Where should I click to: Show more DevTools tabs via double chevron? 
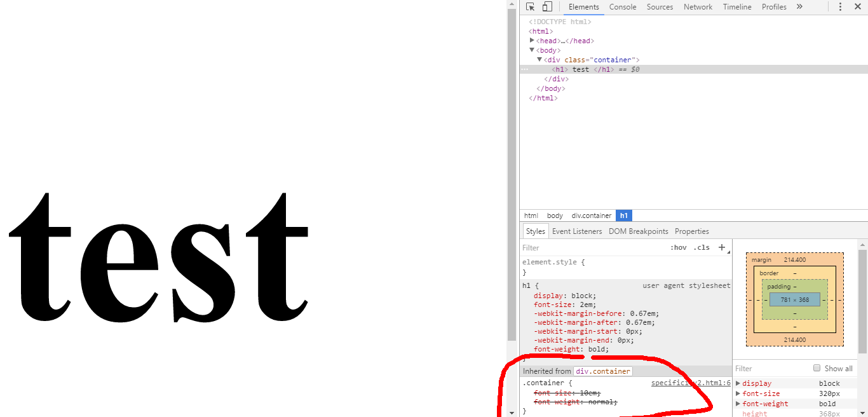point(799,7)
